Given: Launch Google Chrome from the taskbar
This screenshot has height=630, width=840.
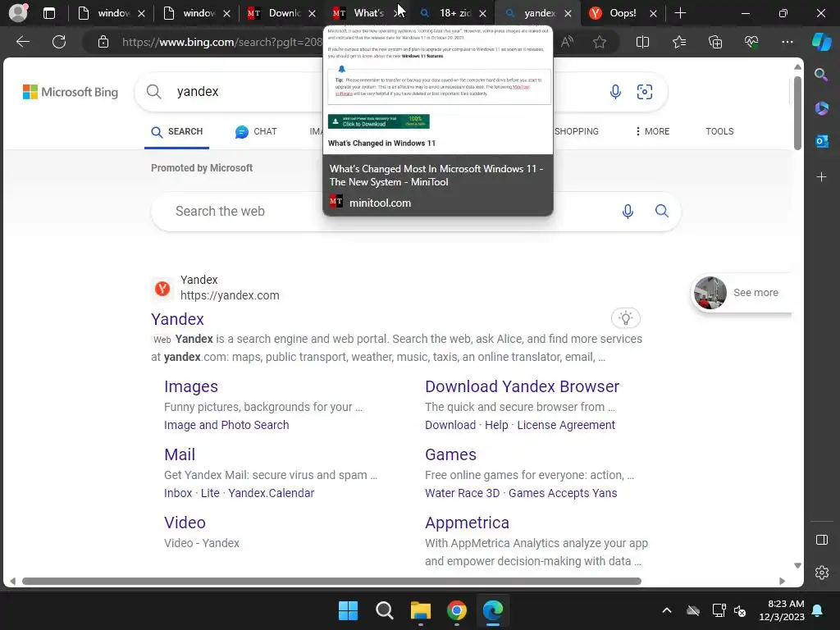Looking at the screenshot, I should pyautogui.click(x=456, y=610).
